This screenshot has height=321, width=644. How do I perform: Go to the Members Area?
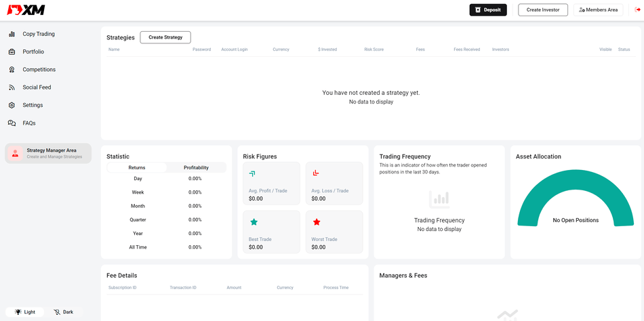tap(598, 9)
